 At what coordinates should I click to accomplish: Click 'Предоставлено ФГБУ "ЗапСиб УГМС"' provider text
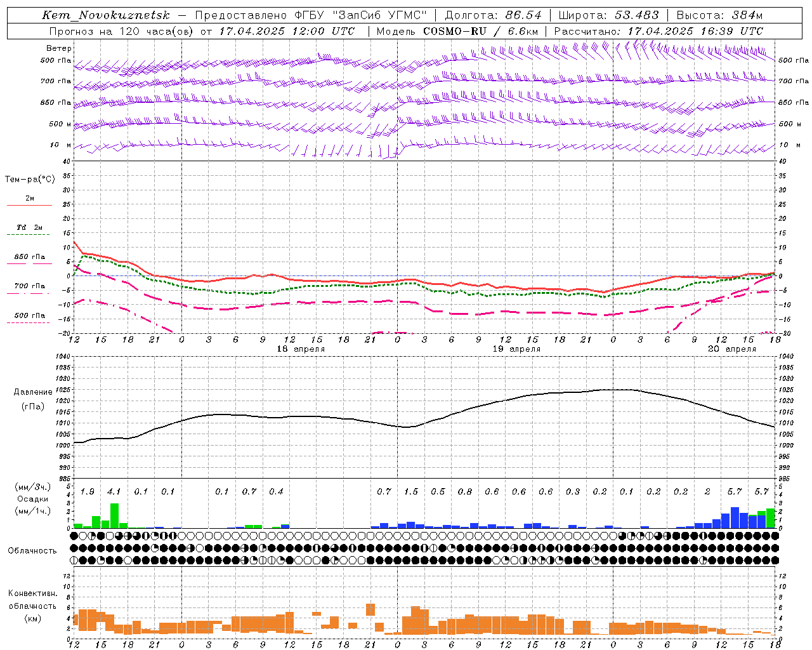click(x=310, y=15)
